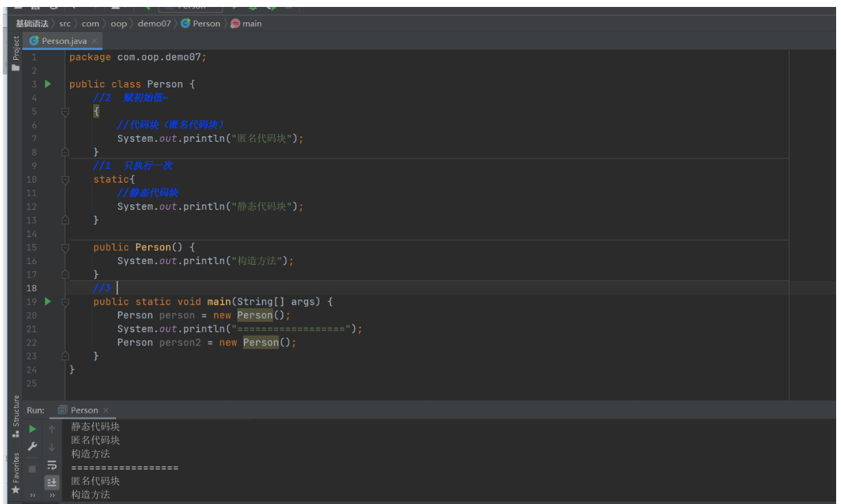
Task: Show more Run toolbar actions under stop button
Action: click(33, 496)
